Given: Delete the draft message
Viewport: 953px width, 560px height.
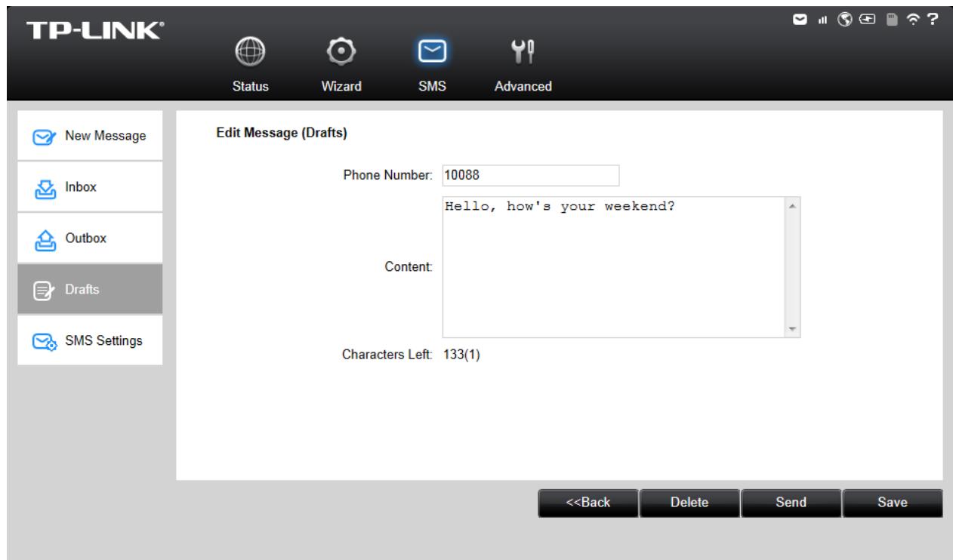Looking at the screenshot, I should point(689,503).
